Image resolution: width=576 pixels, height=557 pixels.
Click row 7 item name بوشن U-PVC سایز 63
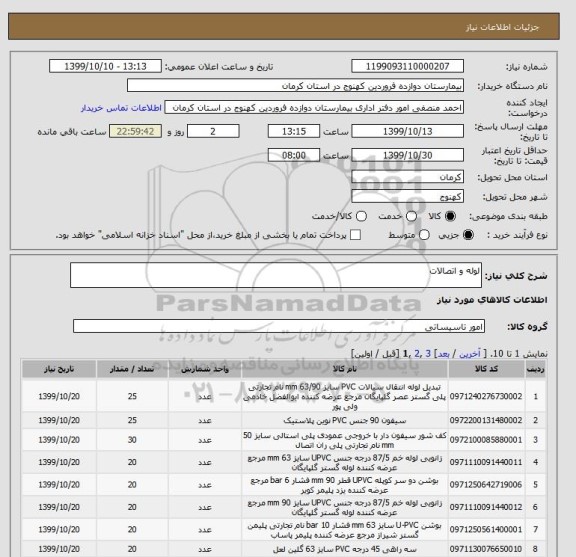click(x=345, y=530)
